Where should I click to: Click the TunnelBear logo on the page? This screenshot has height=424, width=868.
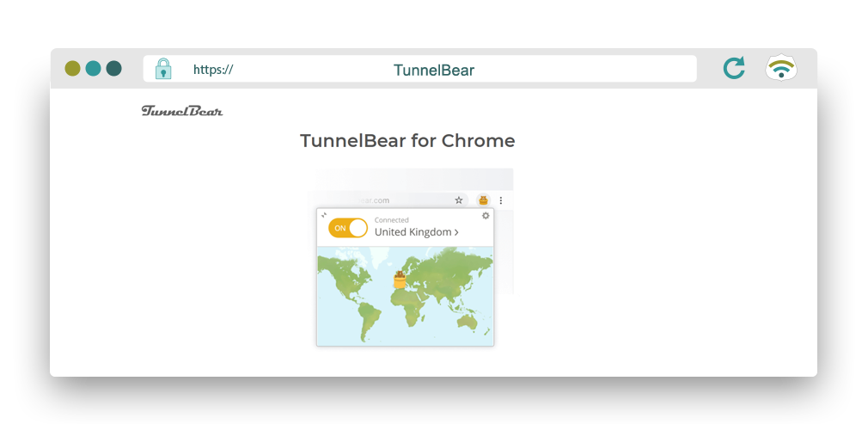click(181, 111)
